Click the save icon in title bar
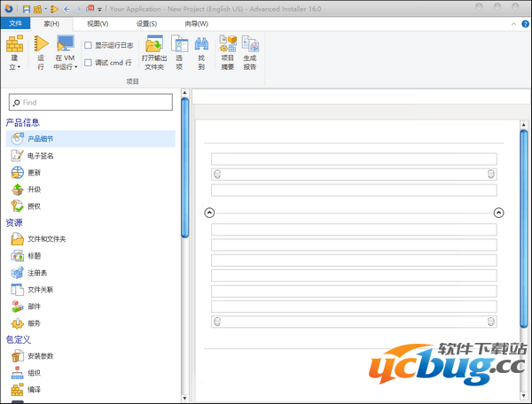 click(27, 8)
